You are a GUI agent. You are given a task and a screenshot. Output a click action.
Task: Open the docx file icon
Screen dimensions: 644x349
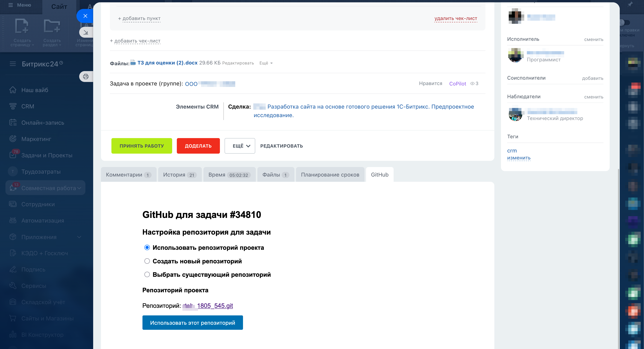click(x=133, y=63)
